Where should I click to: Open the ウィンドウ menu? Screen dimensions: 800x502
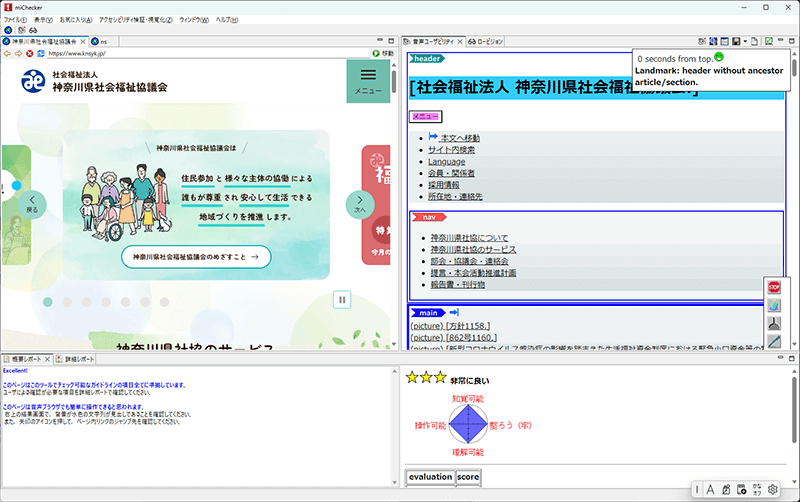click(194, 20)
